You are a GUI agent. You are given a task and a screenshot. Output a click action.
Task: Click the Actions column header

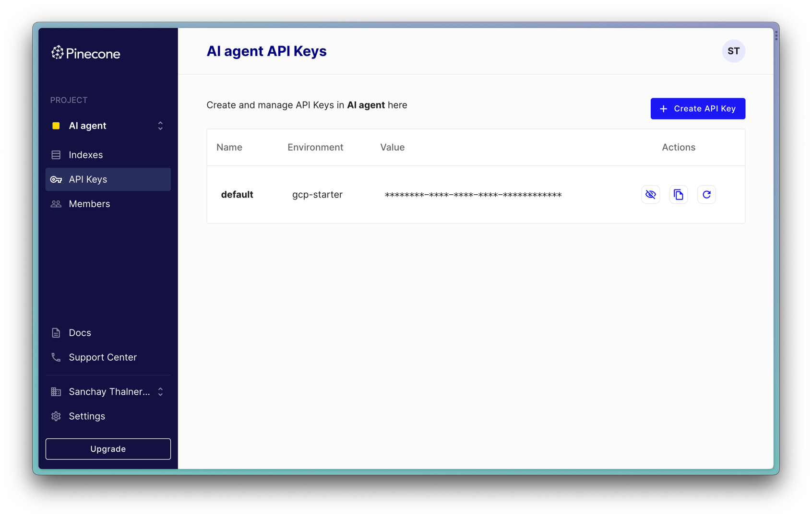tap(679, 147)
